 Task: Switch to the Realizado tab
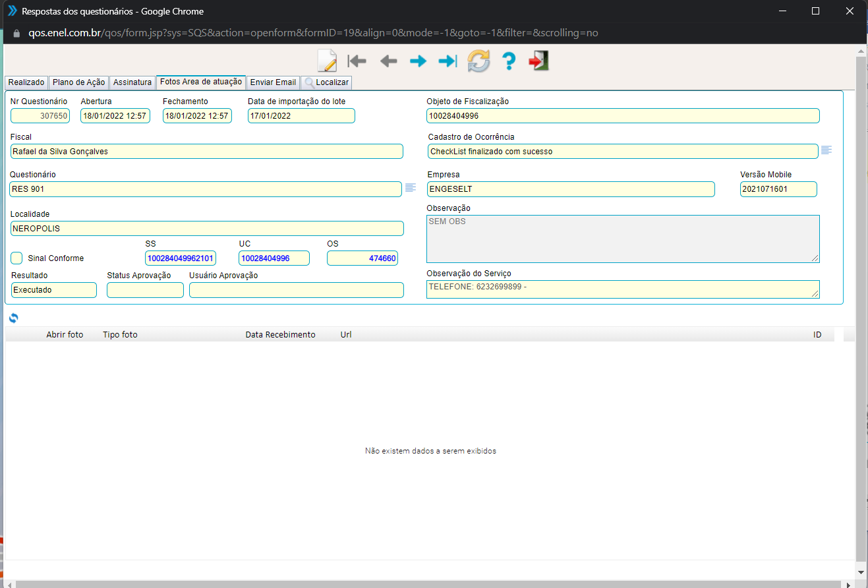[26, 82]
